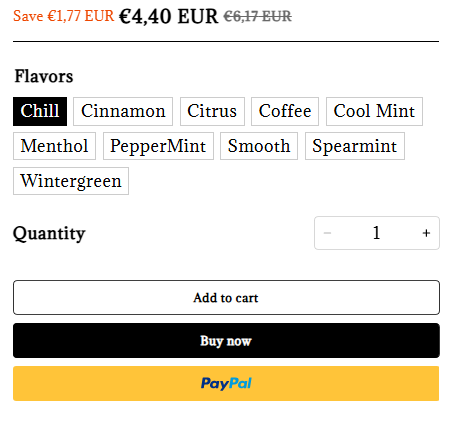Image resolution: width=463 pixels, height=421 pixels.
Task: Choose the Cool Mint flavor
Action: click(374, 111)
